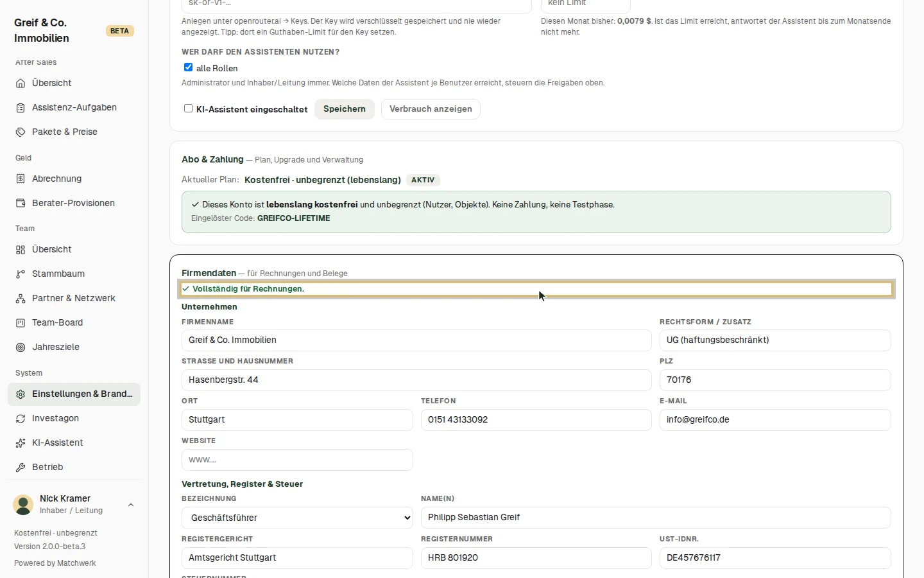This screenshot has height=578, width=924.
Task: Click the Jahresziele target icon
Action: 21,347
